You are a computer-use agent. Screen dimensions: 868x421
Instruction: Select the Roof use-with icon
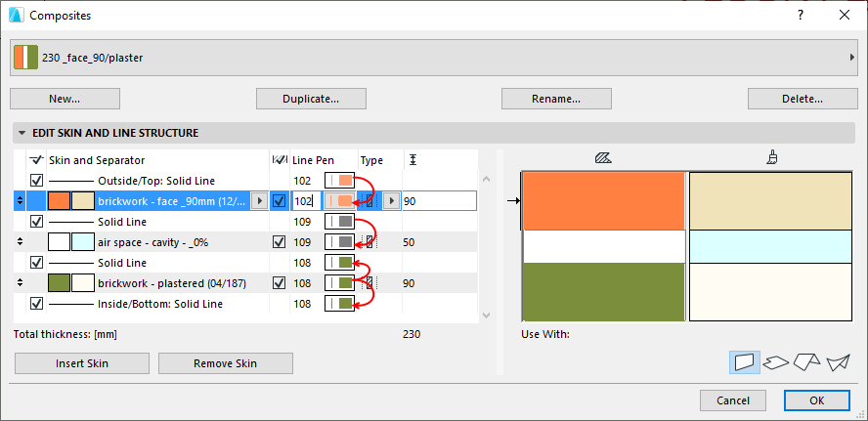point(806,362)
